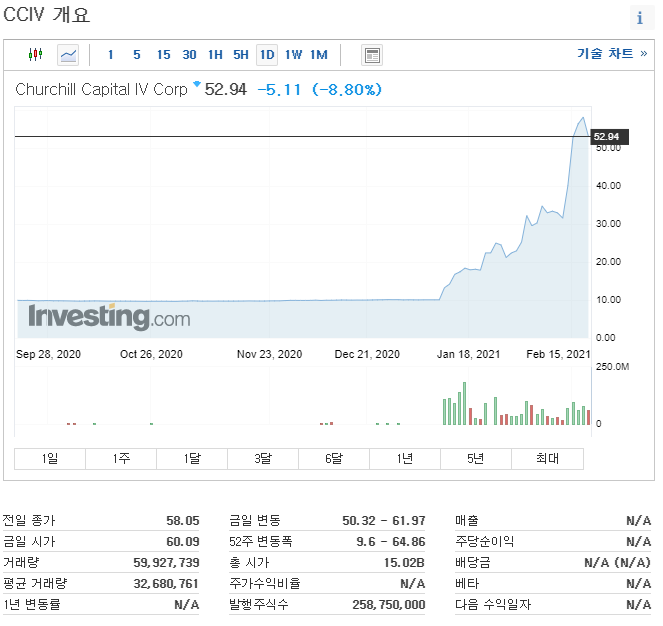The height and width of the screenshot is (626, 663).
Task: Click the 금일 시가 value 60.09
Action: tap(183, 542)
